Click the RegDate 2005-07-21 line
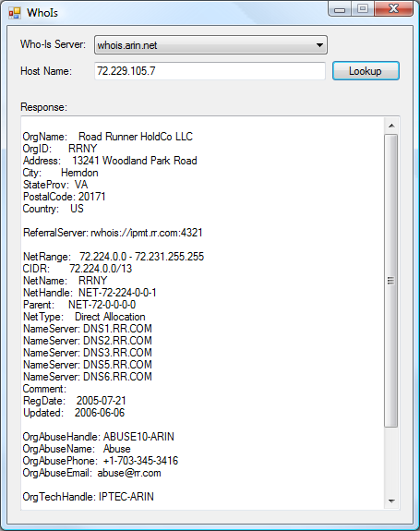Image resolution: width=420 pixels, height=531 pixels. pyautogui.click(x=75, y=401)
